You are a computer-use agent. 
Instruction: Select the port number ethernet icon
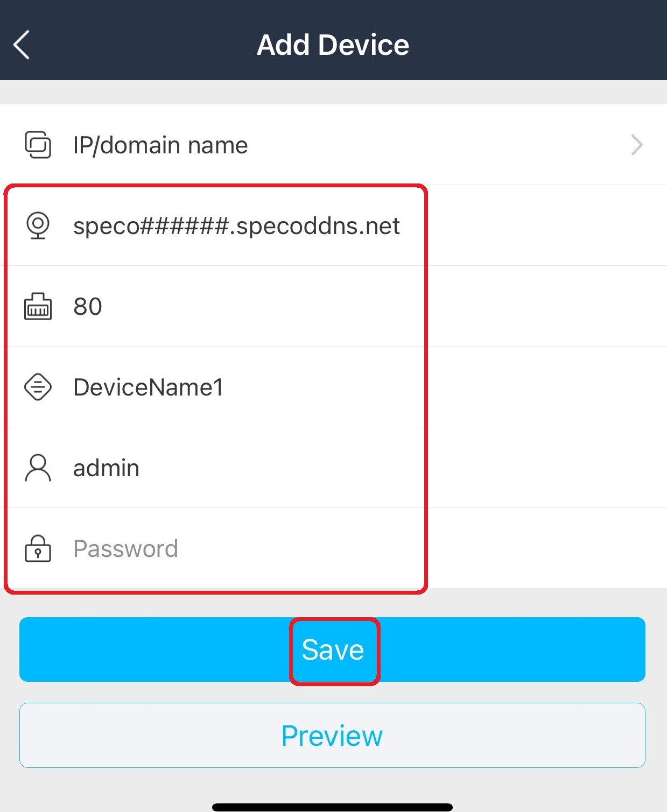tap(38, 307)
